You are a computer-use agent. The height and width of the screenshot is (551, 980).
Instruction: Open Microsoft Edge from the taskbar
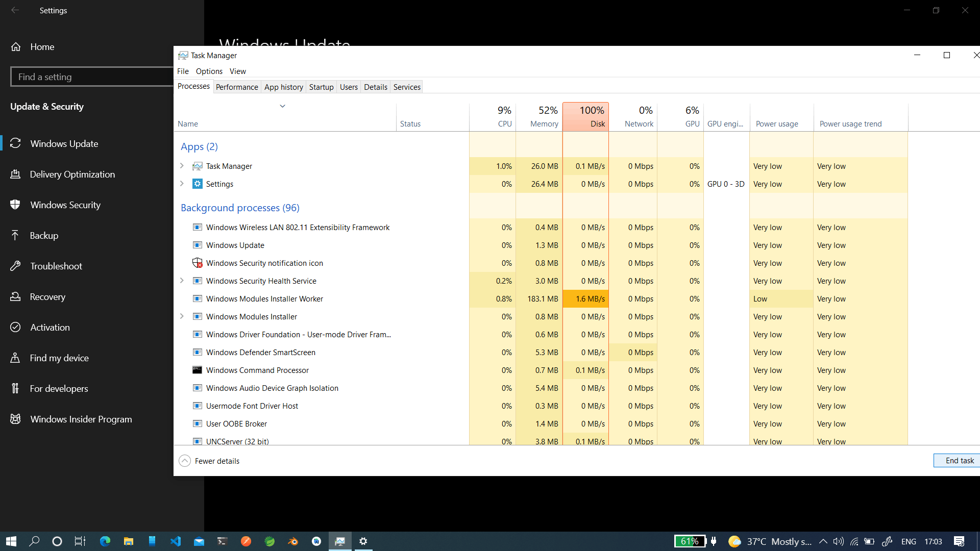pyautogui.click(x=105, y=541)
